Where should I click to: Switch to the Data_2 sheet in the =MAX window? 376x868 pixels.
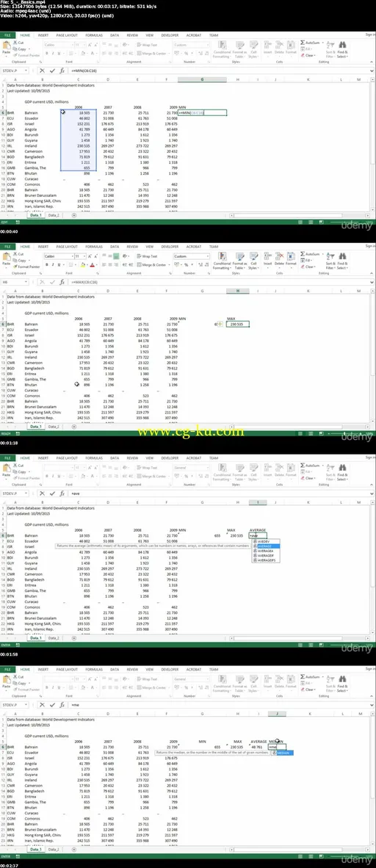54,427
